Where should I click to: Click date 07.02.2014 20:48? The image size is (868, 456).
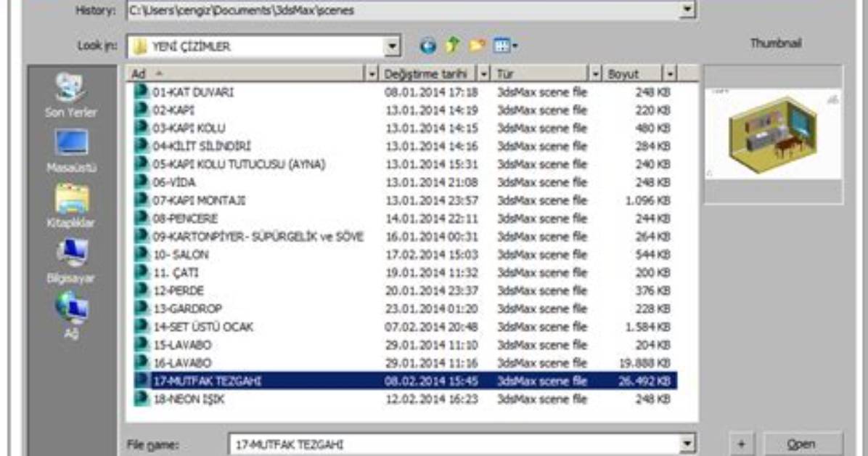click(x=431, y=327)
